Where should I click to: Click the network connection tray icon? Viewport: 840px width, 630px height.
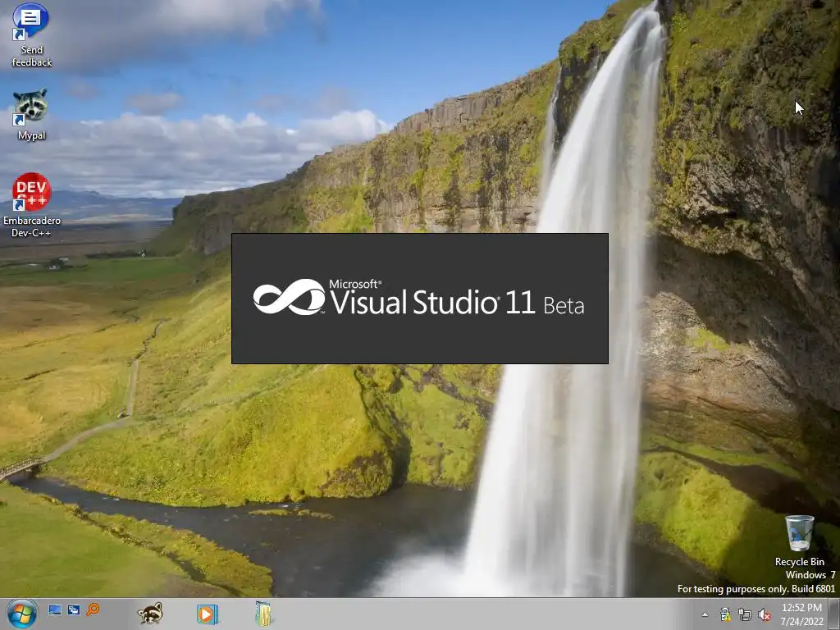point(745,614)
